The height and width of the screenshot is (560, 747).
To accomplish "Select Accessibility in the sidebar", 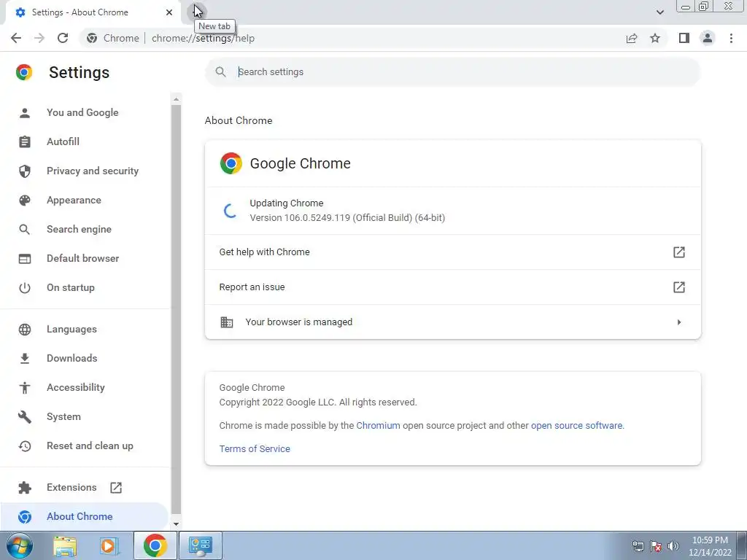I will point(76,388).
